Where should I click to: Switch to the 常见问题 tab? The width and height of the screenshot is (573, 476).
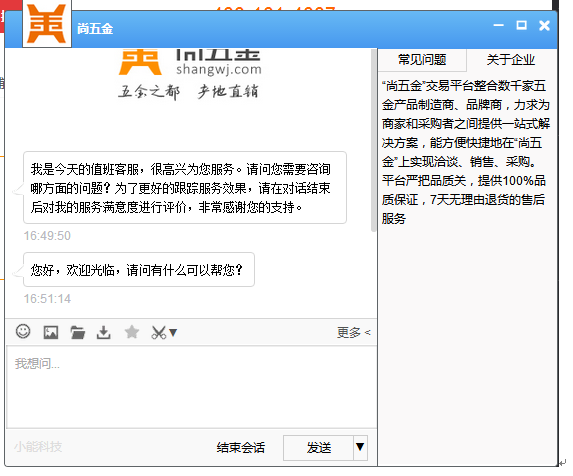(x=422, y=60)
